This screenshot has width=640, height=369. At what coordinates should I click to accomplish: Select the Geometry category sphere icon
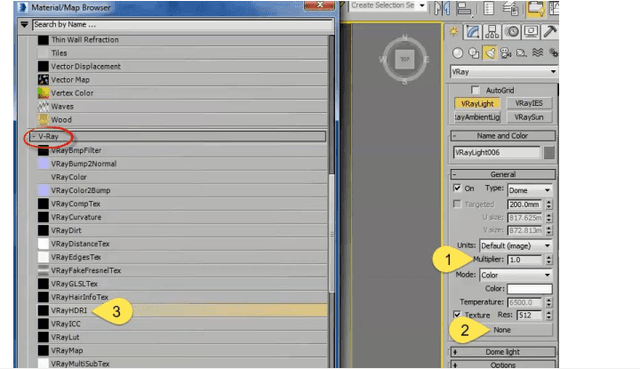pyautogui.click(x=458, y=53)
